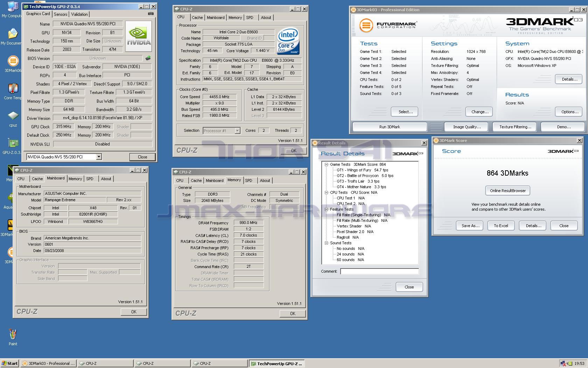
Task: Open Cache tab in top CPU-Z window
Action: 197,18
